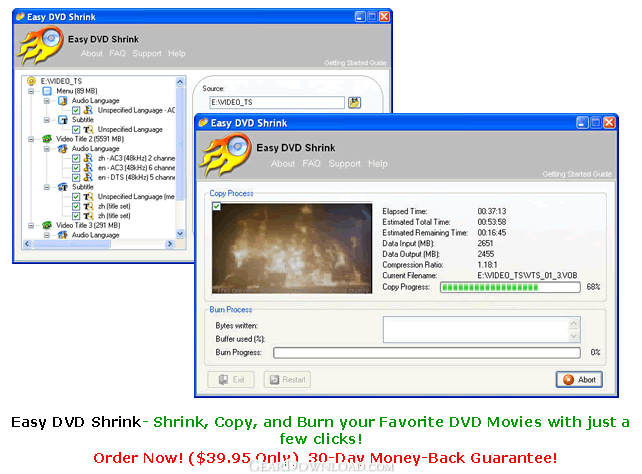Viewport: 642px width, 474px height.
Task: Click the E:\VIDEO_TS root disc icon
Action: (31, 81)
